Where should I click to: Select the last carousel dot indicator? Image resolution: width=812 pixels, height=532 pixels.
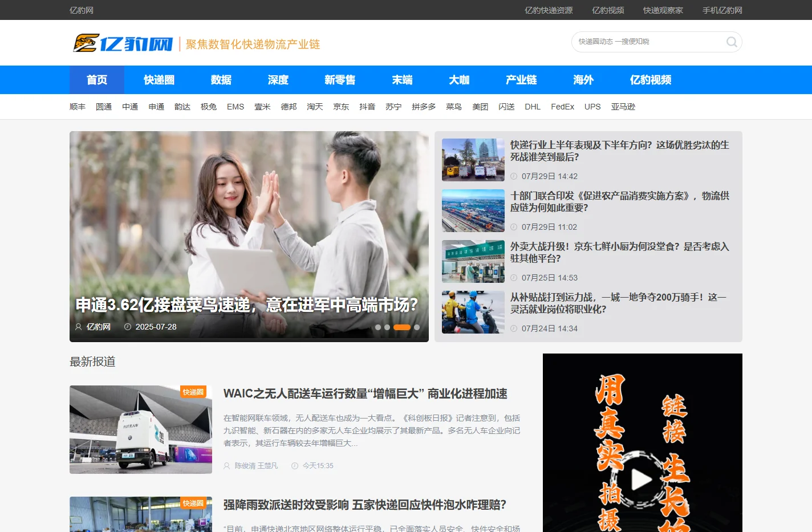click(x=417, y=327)
